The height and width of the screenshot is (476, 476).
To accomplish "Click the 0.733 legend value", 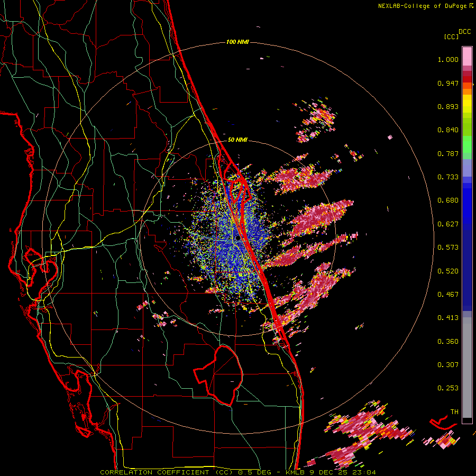I will point(448,177).
